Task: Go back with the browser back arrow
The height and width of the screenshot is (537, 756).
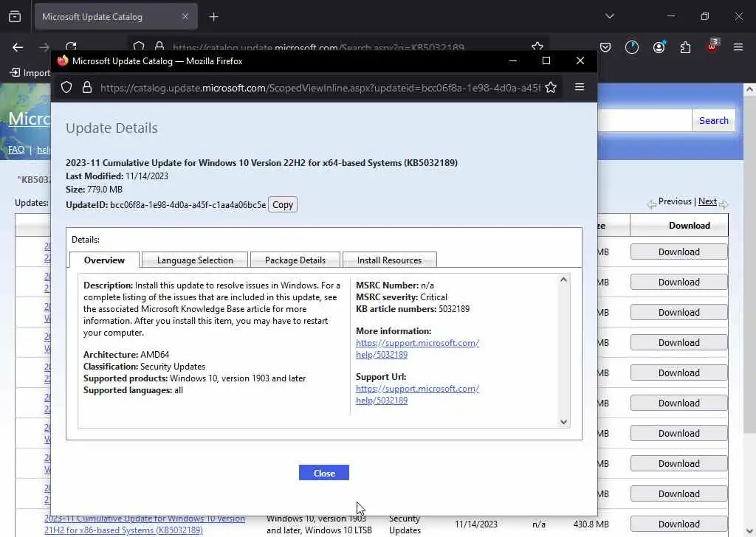Action: (x=18, y=47)
